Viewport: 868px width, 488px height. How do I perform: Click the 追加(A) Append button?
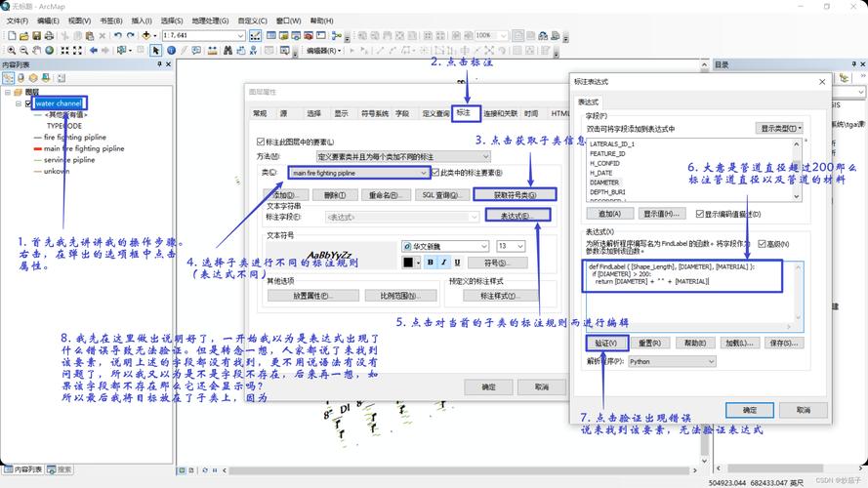609,214
